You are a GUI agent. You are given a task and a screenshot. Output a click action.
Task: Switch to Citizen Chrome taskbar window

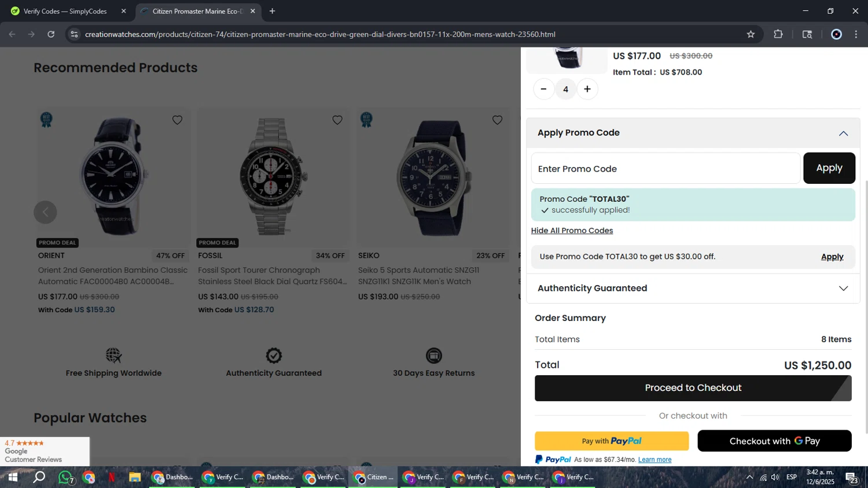373,477
